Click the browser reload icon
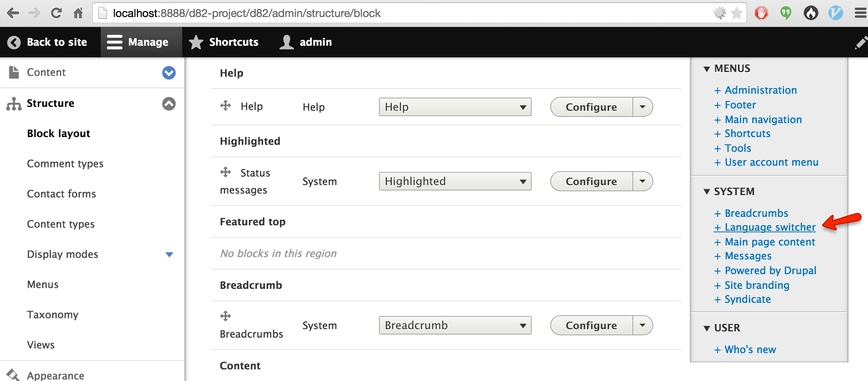Screen dimensions: 868x381 pos(56,13)
